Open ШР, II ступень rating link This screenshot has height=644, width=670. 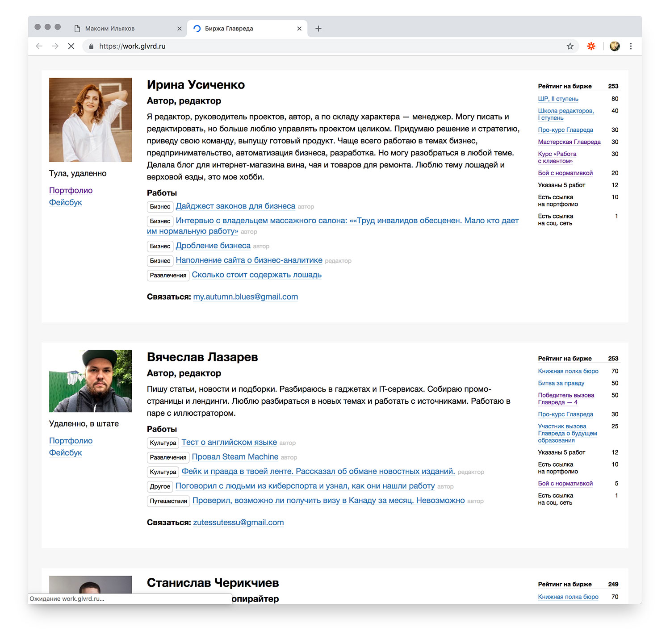(558, 99)
